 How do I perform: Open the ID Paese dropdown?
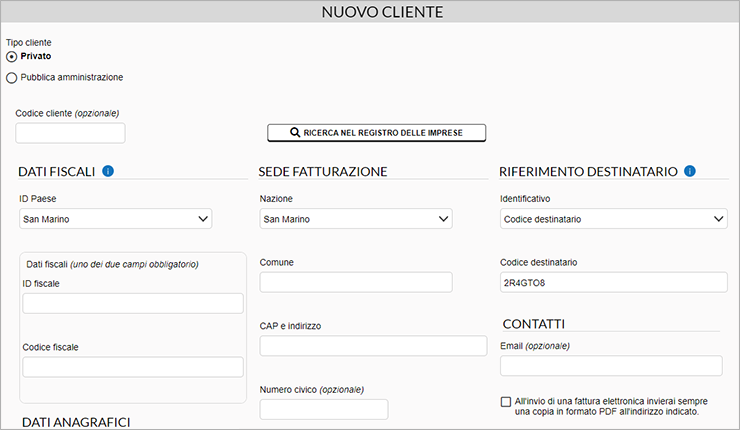[x=116, y=219]
